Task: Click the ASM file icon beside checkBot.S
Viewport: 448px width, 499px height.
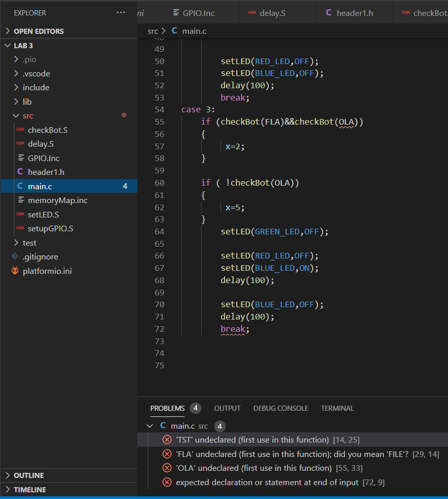Action: click(21, 129)
